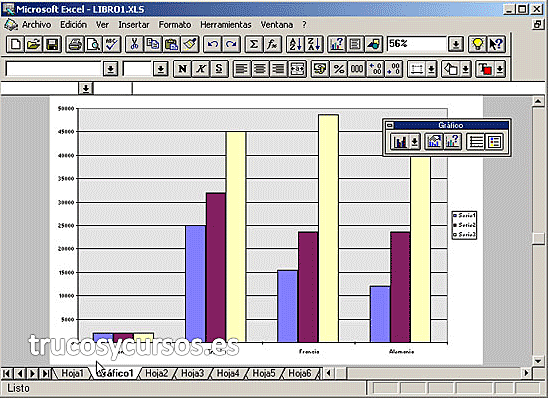Switch to the Hoja1 sheet tab

72,373
